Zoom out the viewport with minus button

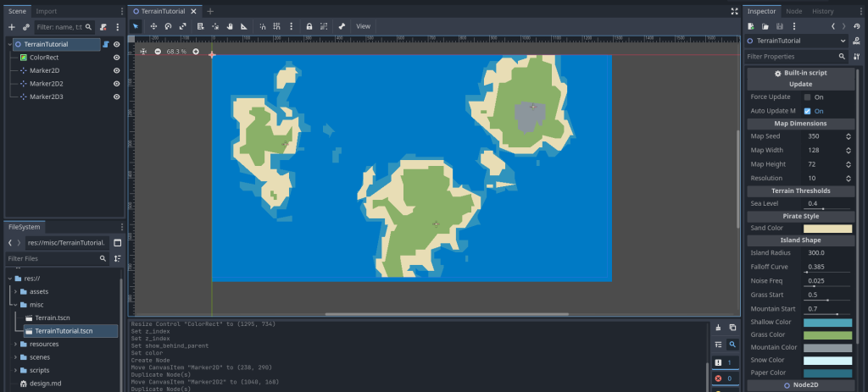pos(158,52)
